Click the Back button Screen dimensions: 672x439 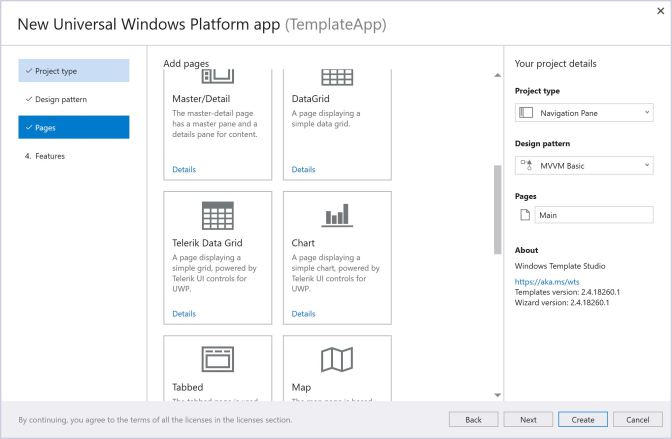coord(474,420)
